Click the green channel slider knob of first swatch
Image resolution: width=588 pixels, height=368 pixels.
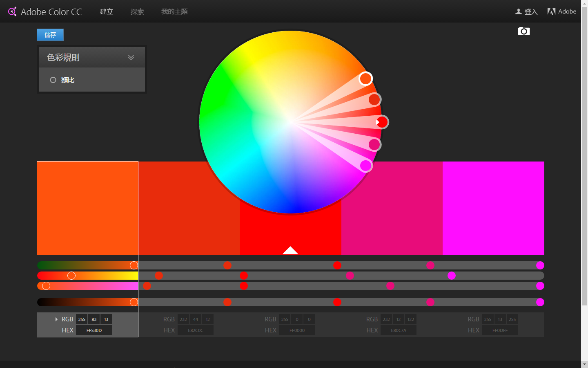(71, 276)
